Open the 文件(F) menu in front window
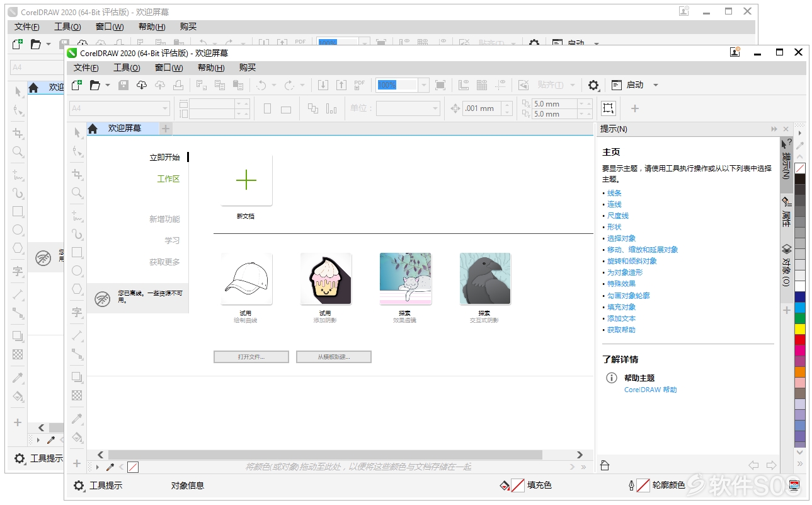Screen dimensions: 812x505 point(86,68)
